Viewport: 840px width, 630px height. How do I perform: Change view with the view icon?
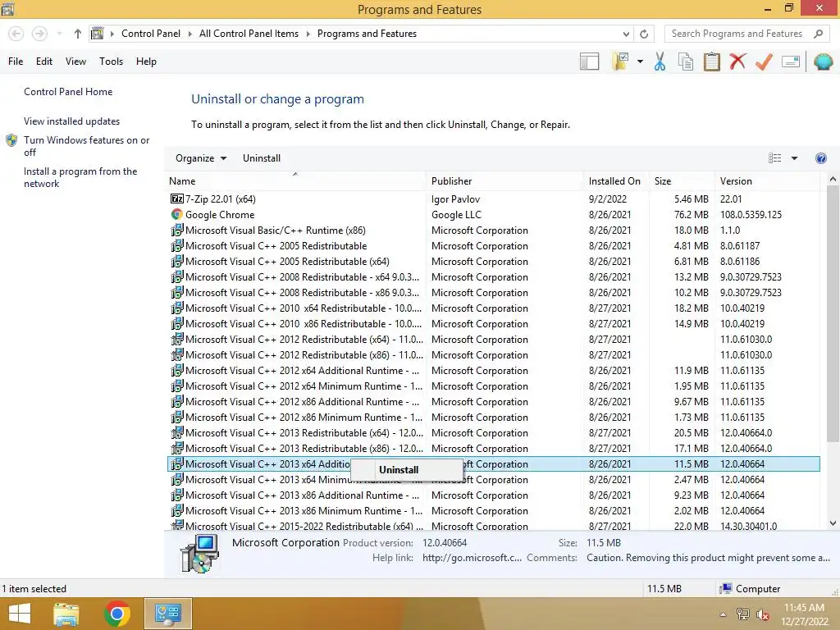click(x=774, y=158)
